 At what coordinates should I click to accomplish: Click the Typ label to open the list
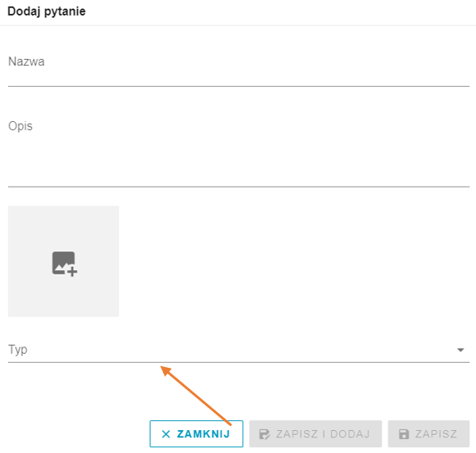click(17, 350)
